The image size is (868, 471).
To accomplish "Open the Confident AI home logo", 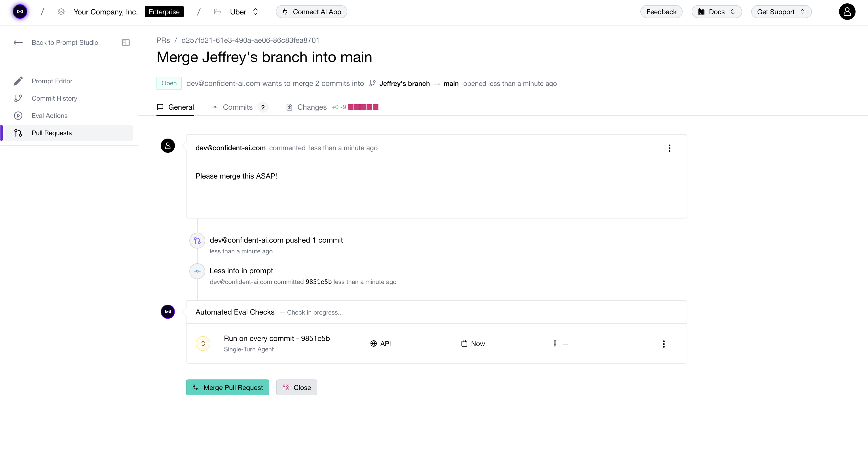I will 20,11.
